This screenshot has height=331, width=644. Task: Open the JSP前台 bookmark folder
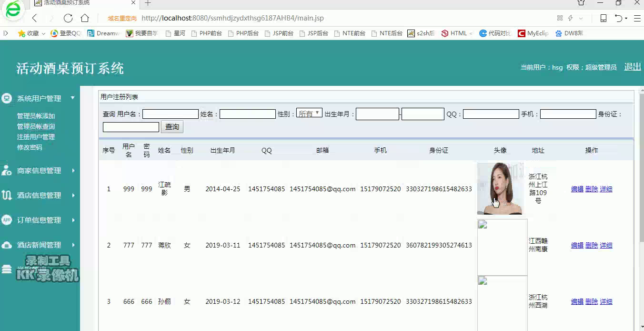pos(279,33)
